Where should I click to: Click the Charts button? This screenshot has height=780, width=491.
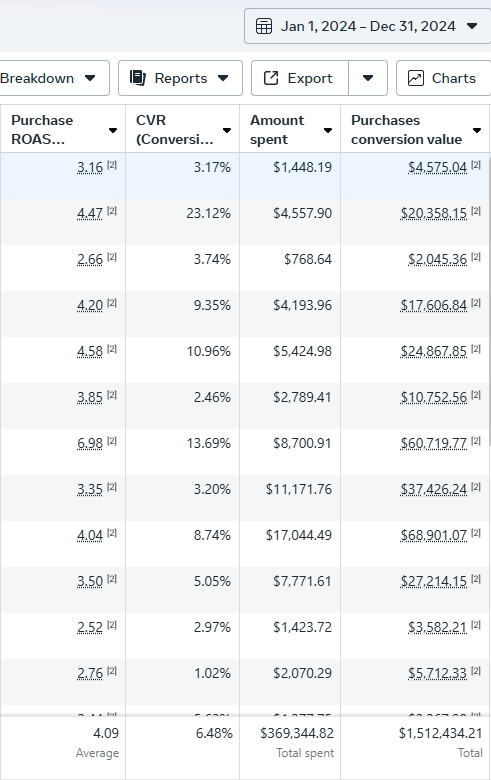point(444,78)
